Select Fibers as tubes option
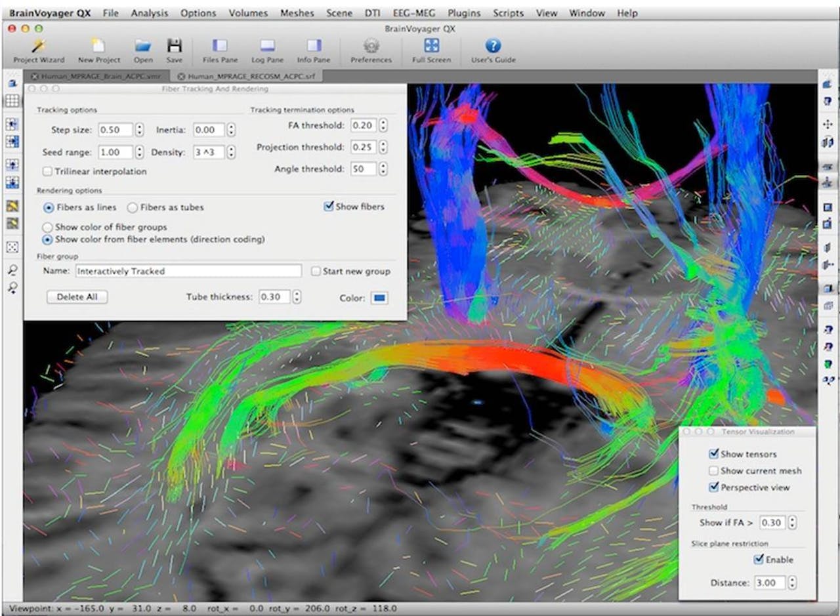This screenshot has height=616, width=840. 132,207
